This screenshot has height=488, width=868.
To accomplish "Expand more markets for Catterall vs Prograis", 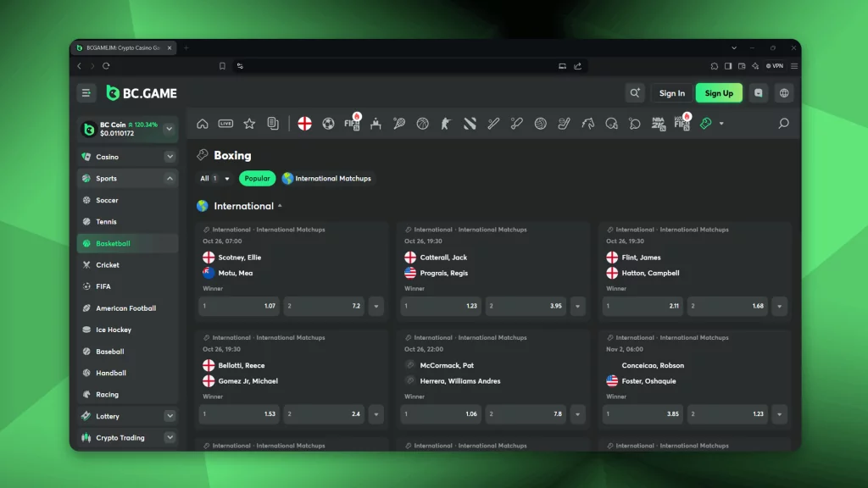I will pyautogui.click(x=577, y=306).
